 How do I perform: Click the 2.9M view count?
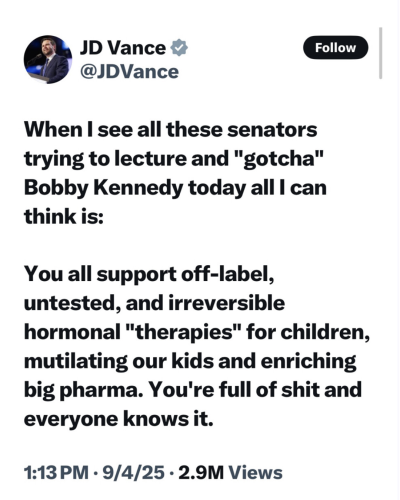pos(201,473)
